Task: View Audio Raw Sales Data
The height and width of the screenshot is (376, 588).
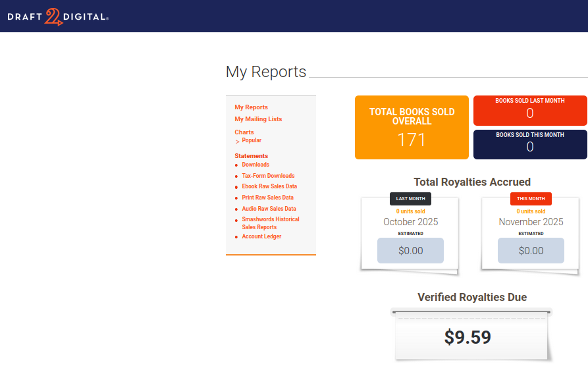Action: [x=269, y=209]
